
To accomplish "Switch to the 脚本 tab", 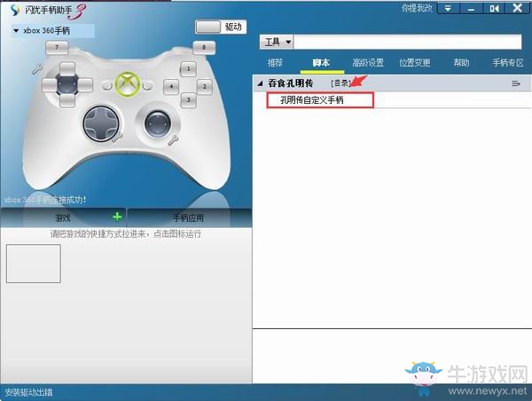I will (321, 63).
